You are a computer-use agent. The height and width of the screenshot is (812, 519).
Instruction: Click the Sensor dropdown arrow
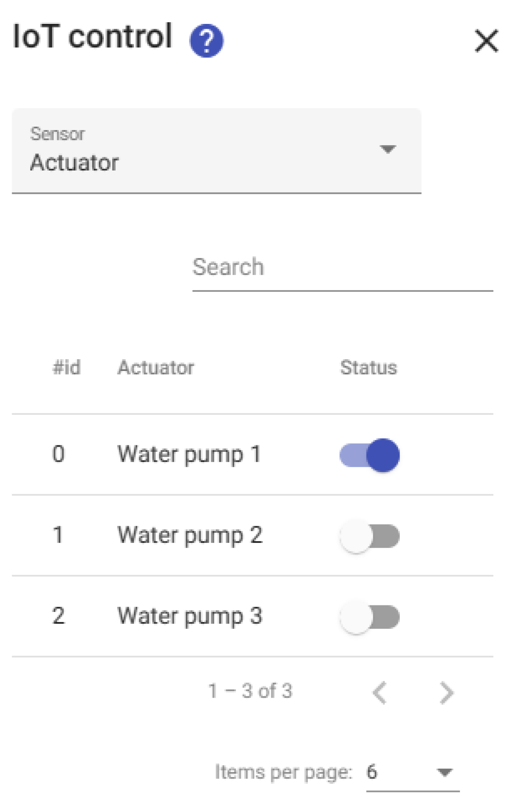[x=387, y=149]
